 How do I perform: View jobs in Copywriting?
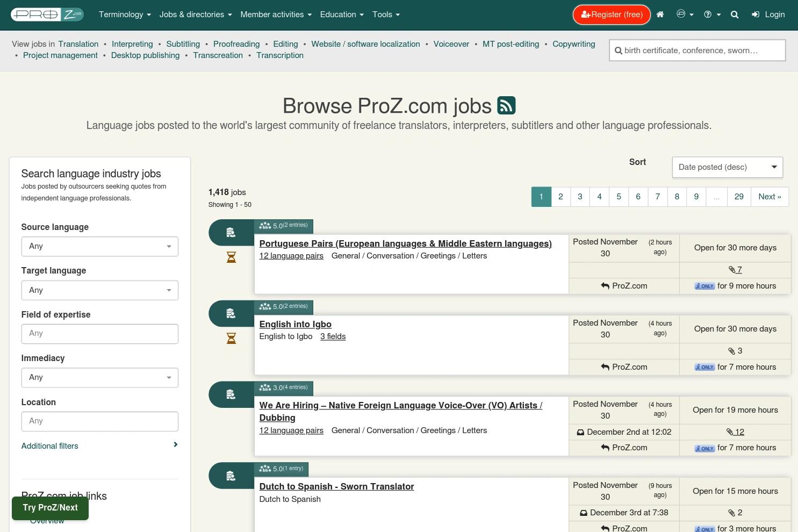click(x=574, y=44)
